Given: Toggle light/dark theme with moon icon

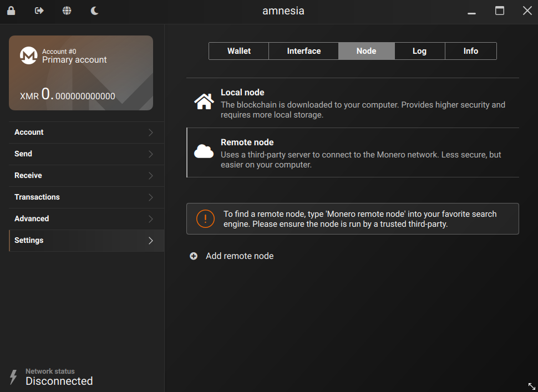Looking at the screenshot, I should click(x=95, y=11).
